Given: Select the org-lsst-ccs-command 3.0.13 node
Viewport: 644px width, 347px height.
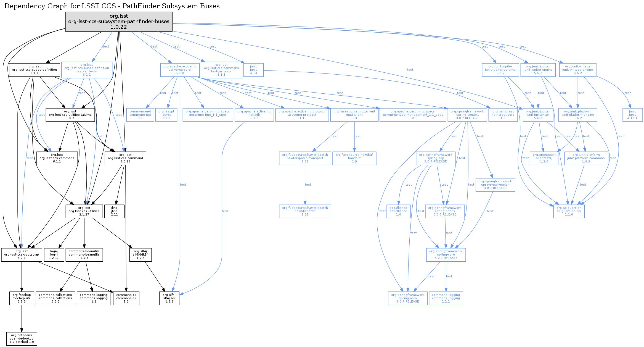Looking at the screenshot, I should [125, 158].
